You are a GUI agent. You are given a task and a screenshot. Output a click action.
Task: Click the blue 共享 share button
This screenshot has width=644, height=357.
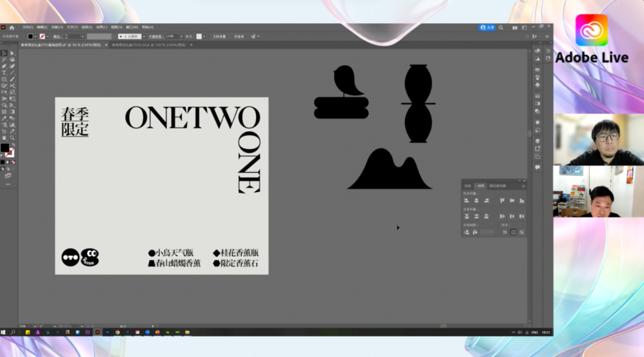point(487,28)
